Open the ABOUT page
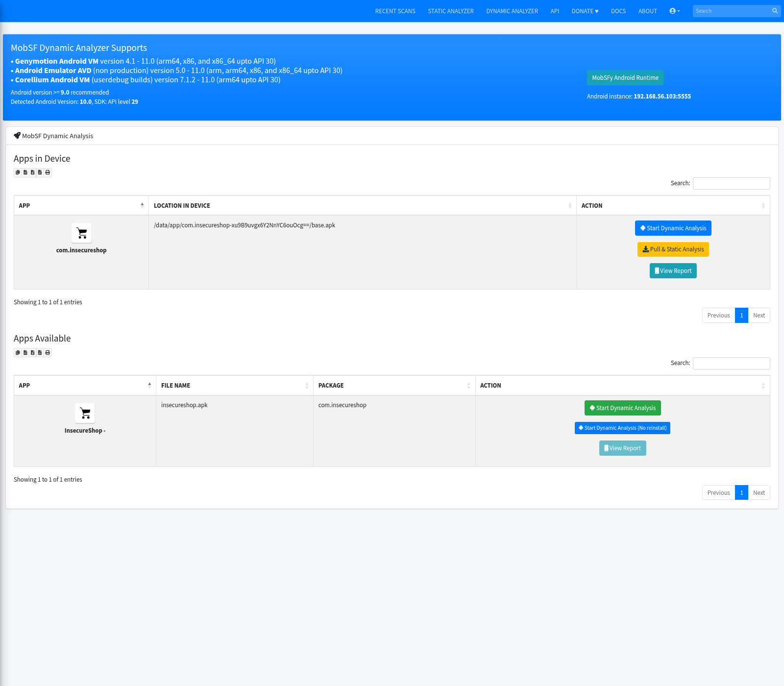 647,11
